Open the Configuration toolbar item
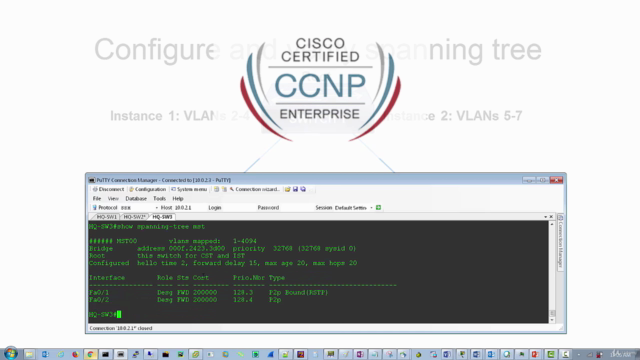This screenshot has width=640, height=360. click(x=147, y=189)
